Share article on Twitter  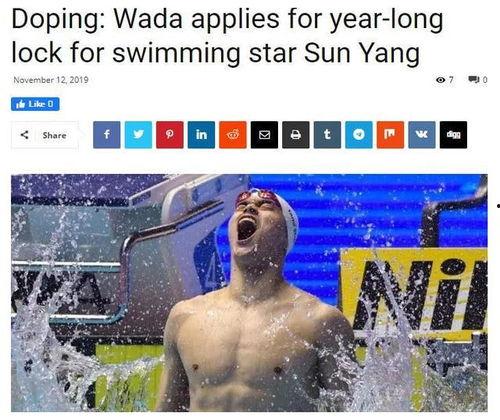point(138,135)
